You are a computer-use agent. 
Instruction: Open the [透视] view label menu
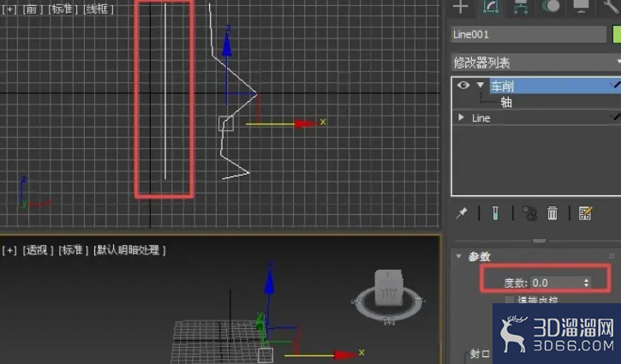pyautogui.click(x=38, y=250)
